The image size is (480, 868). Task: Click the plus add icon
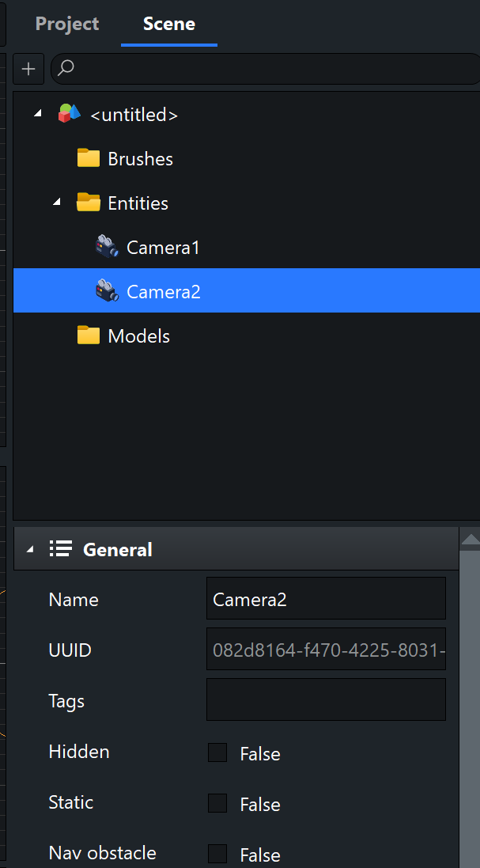[28, 70]
